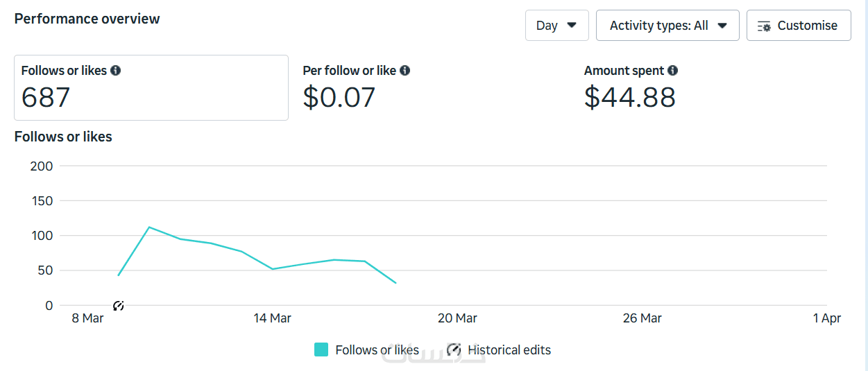Click the Performance overview heading
The height and width of the screenshot is (371, 868).
coord(87,19)
